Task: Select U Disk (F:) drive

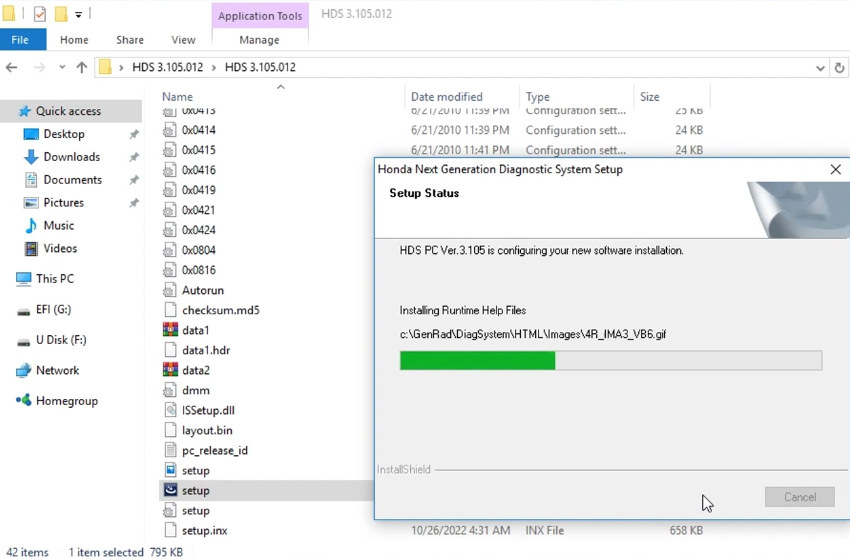Action: [60, 340]
